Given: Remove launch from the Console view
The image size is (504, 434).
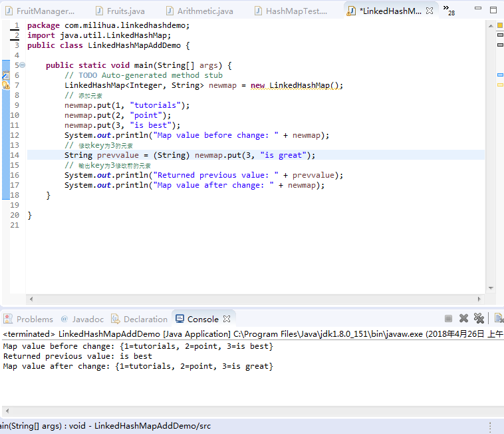Looking at the screenshot, I should [463, 318].
